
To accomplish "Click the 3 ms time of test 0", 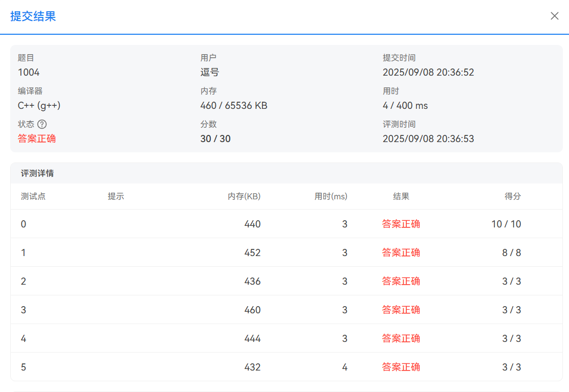I will [345, 224].
